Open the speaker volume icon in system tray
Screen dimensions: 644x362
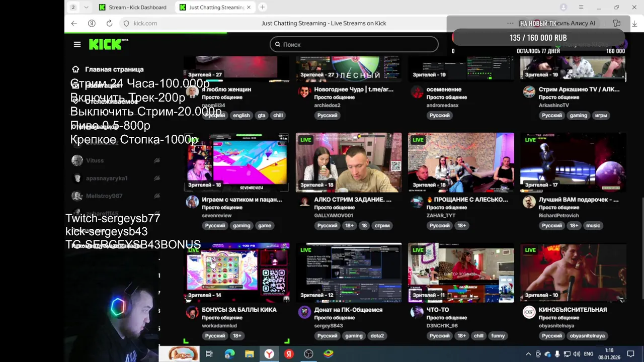pyautogui.click(x=577, y=354)
